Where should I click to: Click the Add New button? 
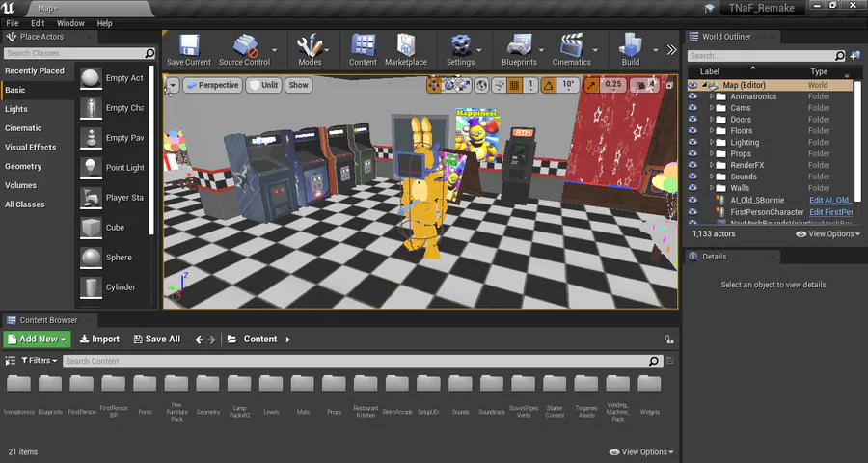37,339
